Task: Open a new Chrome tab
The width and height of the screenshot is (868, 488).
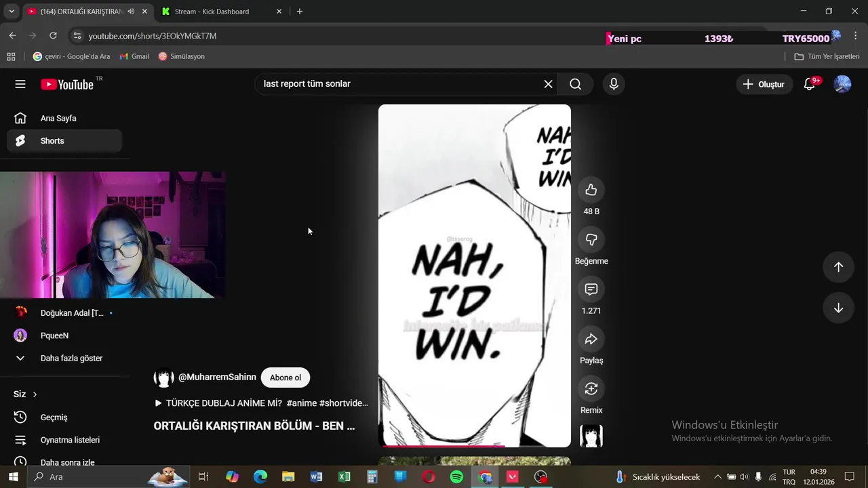Action: click(x=300, y=12)
